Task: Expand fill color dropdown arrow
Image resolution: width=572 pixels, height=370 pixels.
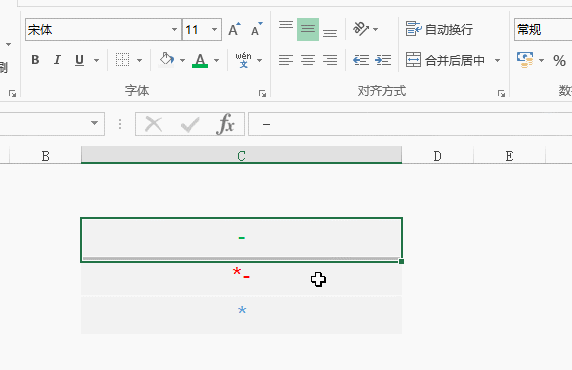Action: click(x=182, y=60)
